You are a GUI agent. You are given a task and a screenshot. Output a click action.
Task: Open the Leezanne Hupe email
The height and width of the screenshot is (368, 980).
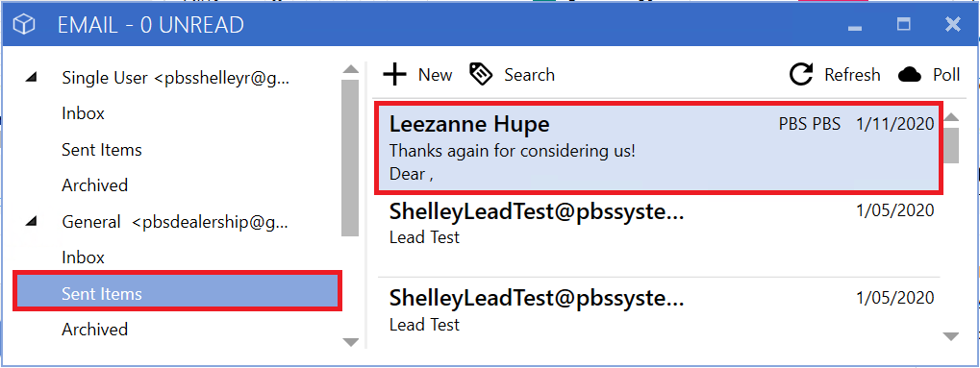click(x=660, y=147)
